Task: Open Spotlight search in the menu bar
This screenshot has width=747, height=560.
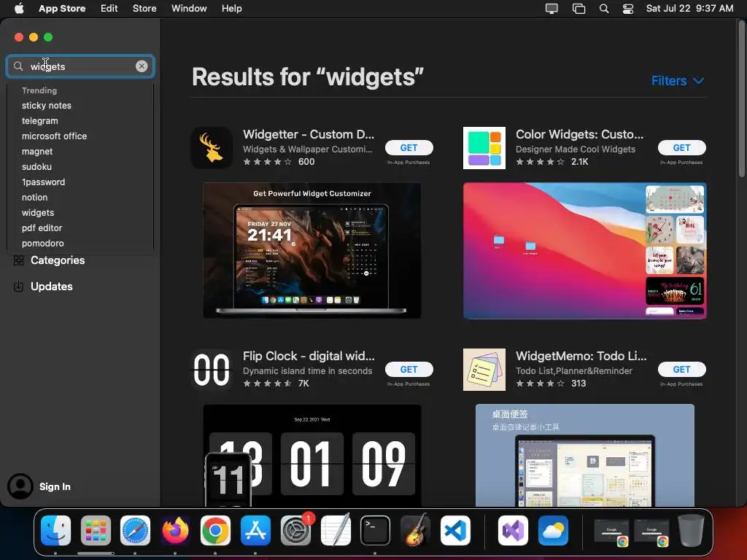Action: [x=604, y=9]
